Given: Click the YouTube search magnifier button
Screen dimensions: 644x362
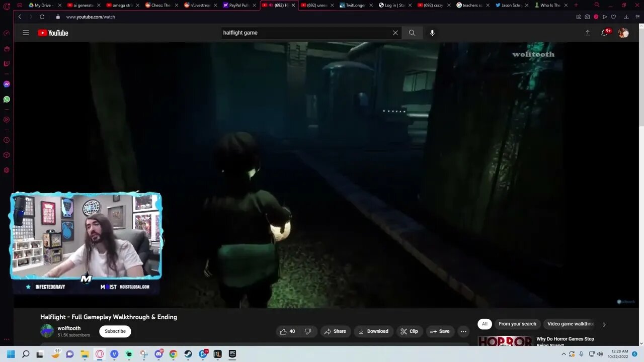Looking at the screenshot, I should click(x=412, y=33).
